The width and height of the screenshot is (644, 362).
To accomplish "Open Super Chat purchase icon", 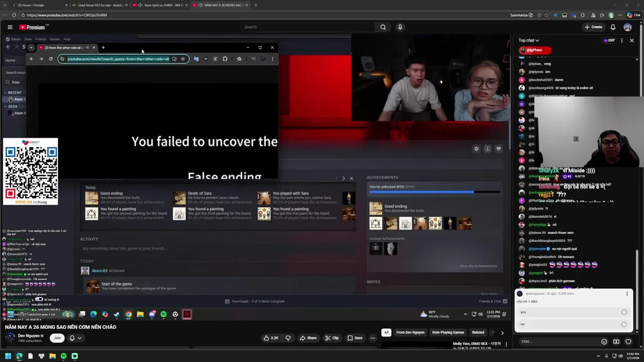I will click(616, 342).
